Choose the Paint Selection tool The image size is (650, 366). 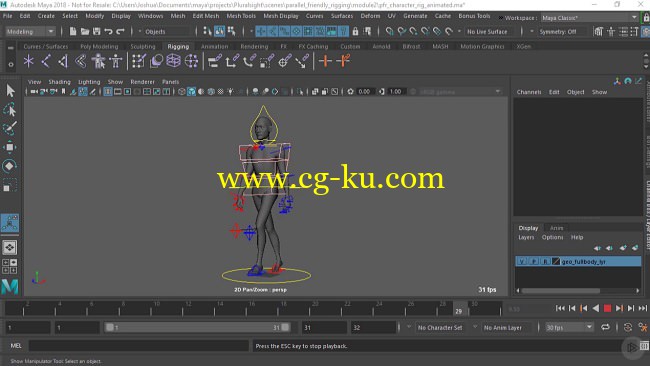[10, 128]
